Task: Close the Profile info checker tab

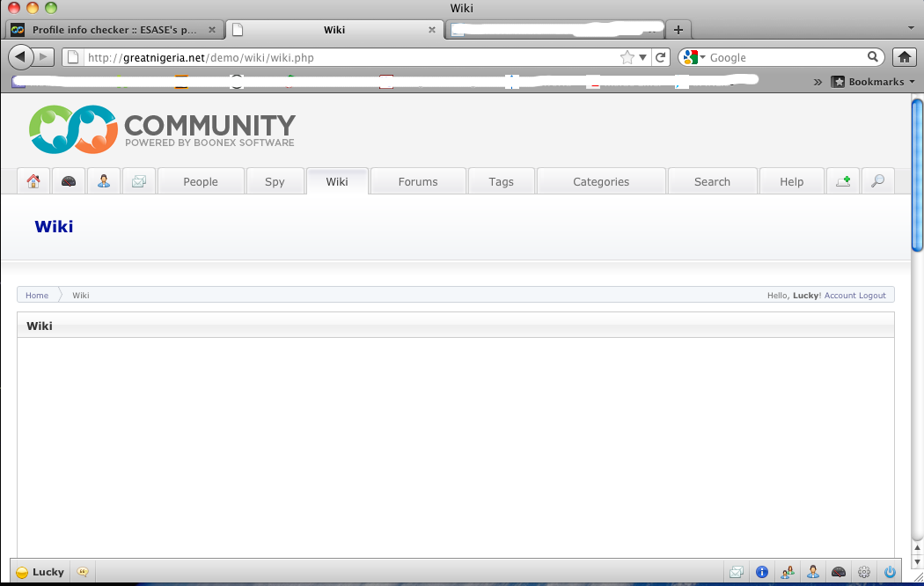Action: coord(212,29)
